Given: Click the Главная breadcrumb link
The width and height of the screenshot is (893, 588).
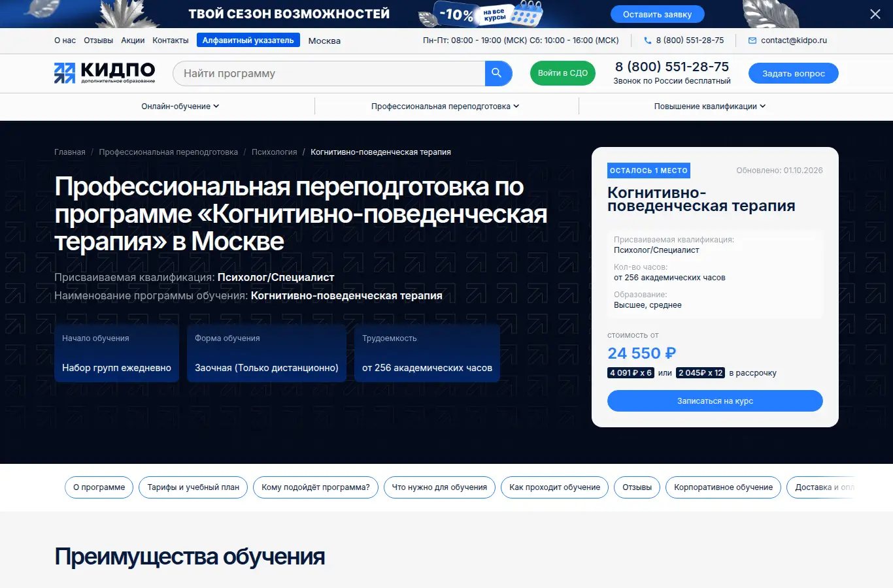Looking at the screenshot, I should (x=70, y=152).
